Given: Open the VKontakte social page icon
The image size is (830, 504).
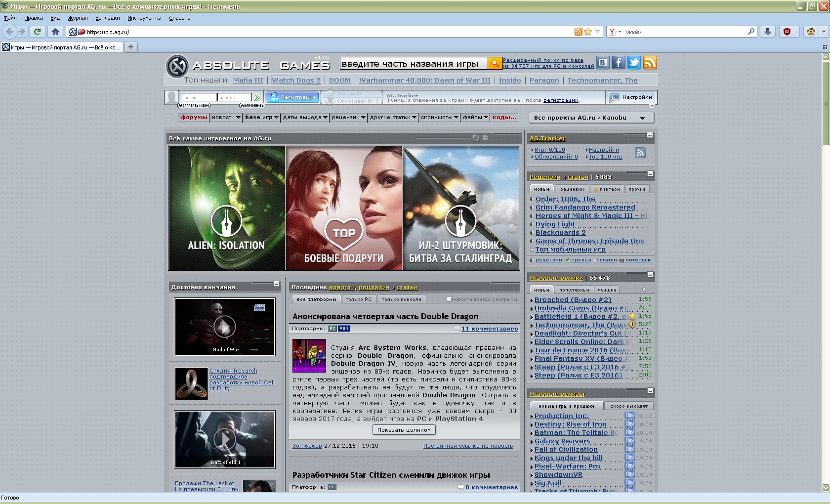Looking at the screenshot, I should click(x=602, y=63).
